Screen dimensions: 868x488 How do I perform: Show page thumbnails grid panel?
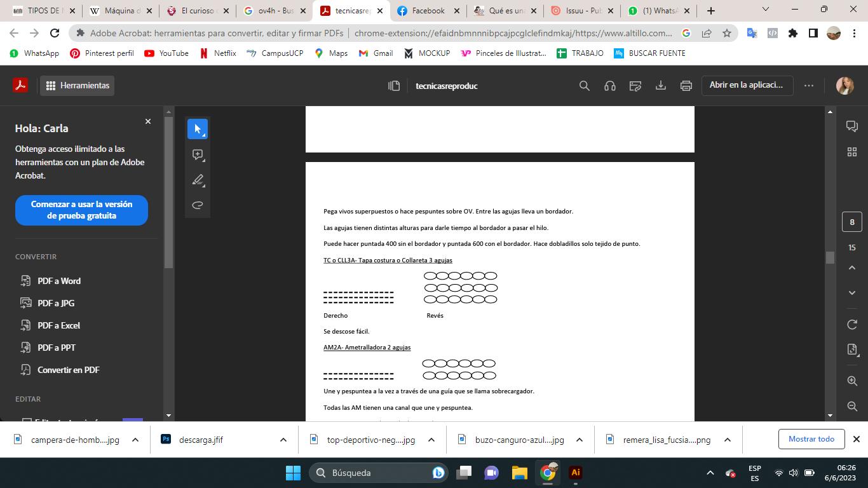pyautogui.click(x=852, y=152)
